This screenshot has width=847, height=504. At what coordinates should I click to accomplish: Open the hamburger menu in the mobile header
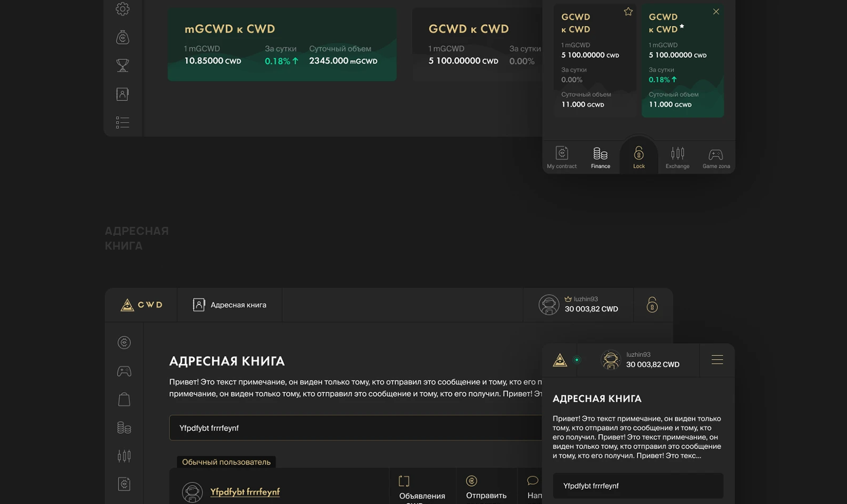717,360
